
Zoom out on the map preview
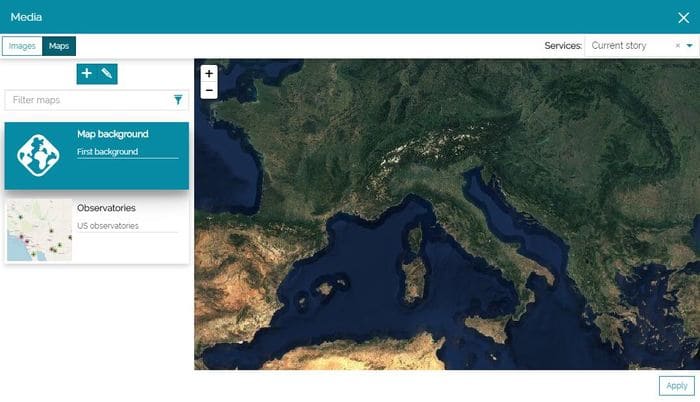pyautogui.click(x=208, y=90)
